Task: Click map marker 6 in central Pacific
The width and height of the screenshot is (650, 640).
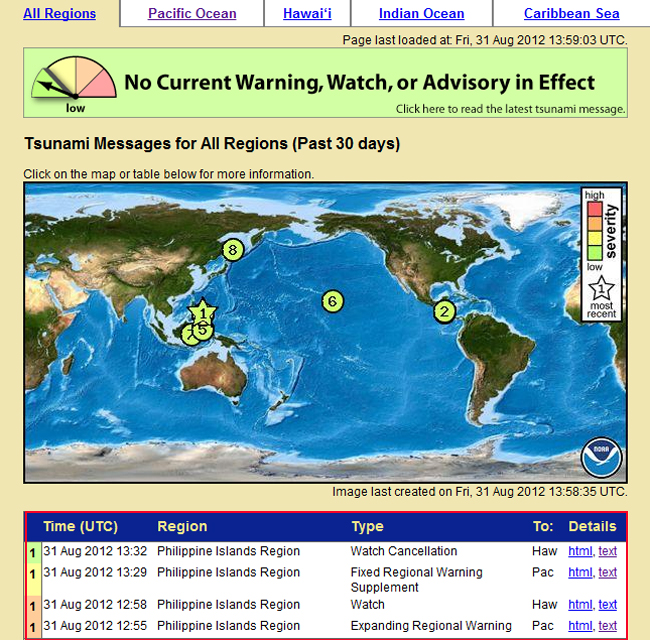Action: [x=333, y=300]
